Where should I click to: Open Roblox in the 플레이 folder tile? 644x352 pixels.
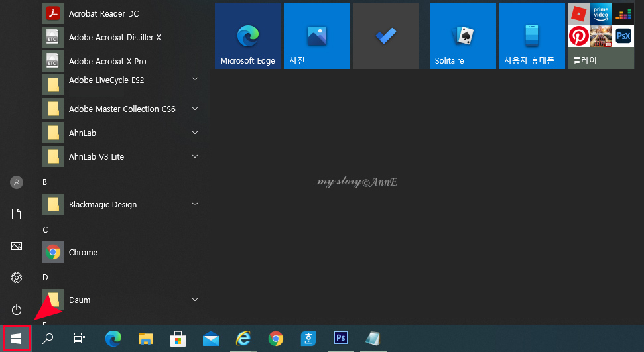(578, 13)
